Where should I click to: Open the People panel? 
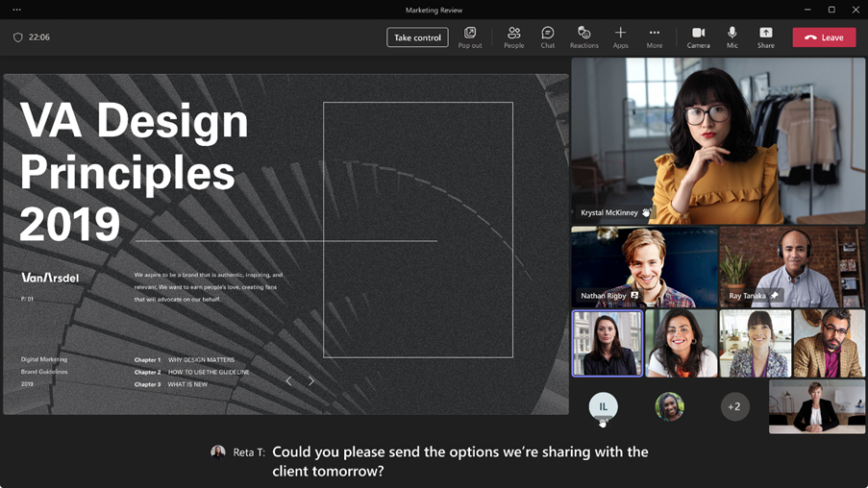tap(513, 37)
